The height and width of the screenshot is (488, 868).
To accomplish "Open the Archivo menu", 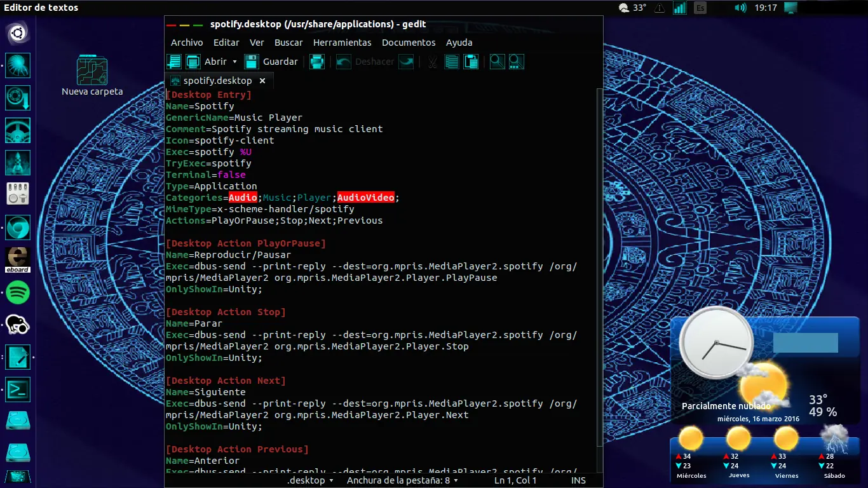I will 187,43.
